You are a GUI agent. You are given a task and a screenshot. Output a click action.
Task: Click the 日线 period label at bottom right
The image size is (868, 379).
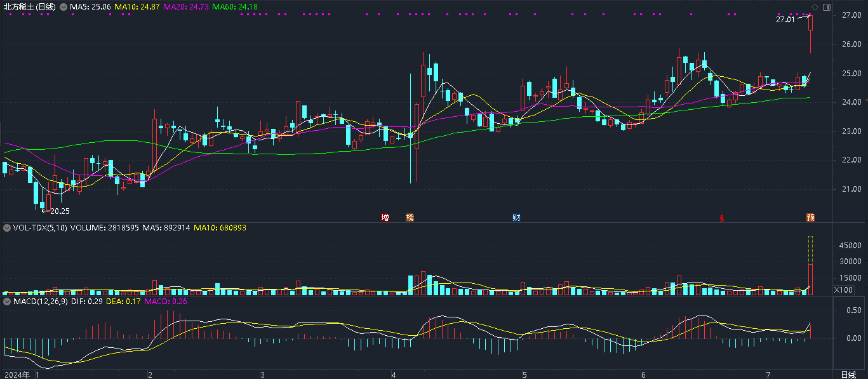click(848, 375)
